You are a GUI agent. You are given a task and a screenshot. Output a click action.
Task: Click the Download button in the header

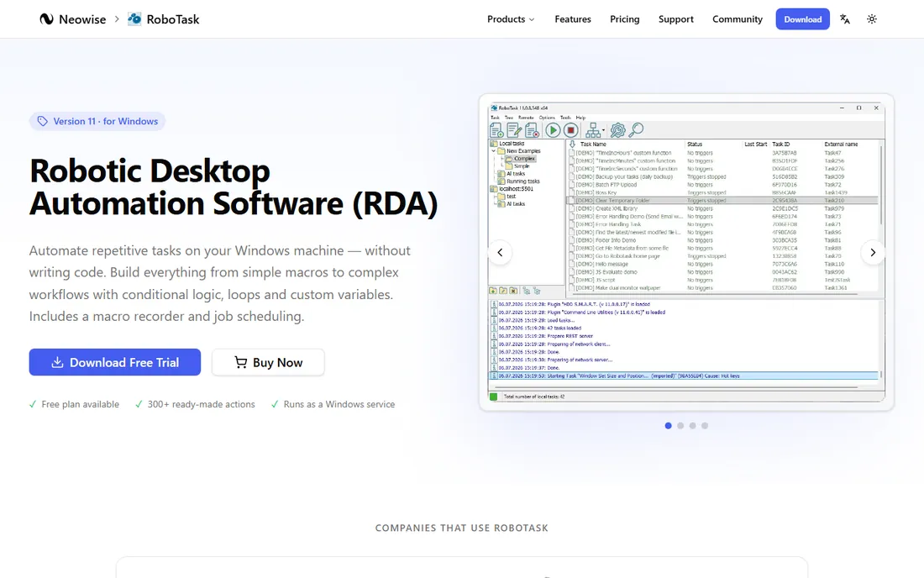coord(802,18)
